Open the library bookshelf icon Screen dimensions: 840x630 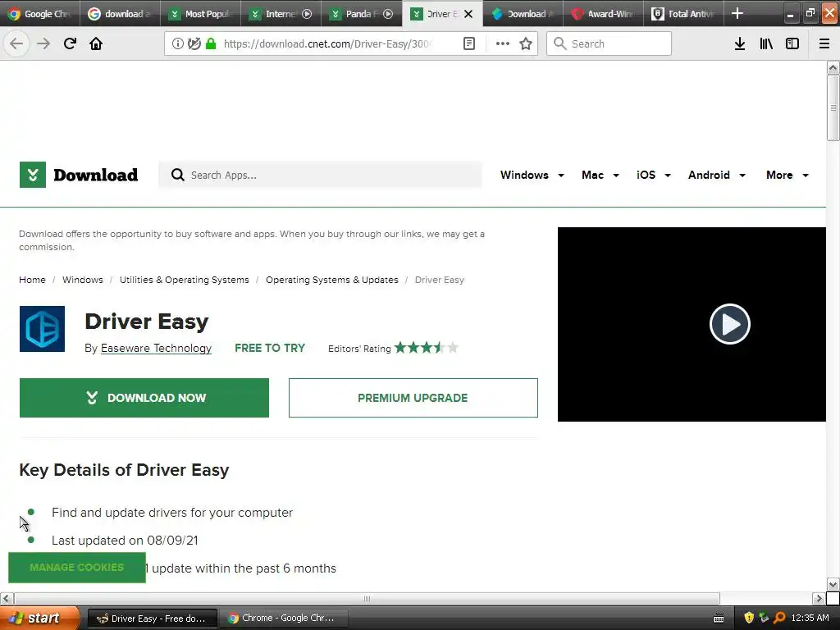(x=766, y=43)
